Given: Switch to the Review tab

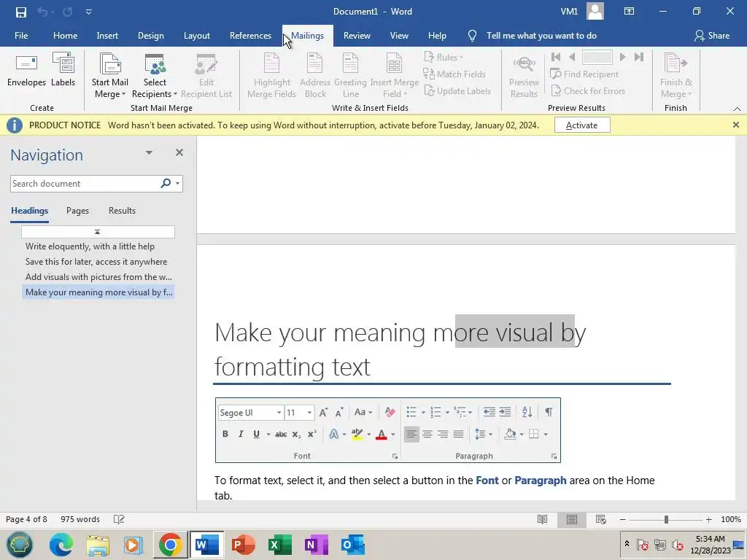Looking at the screenshot, I should coord(357,36).
